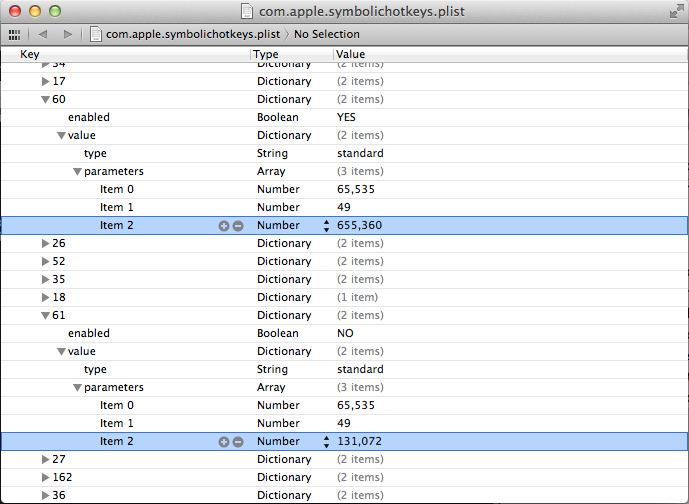Click the value 655,360
Viewport: 689px width, 504px height.
pos(359,225)
